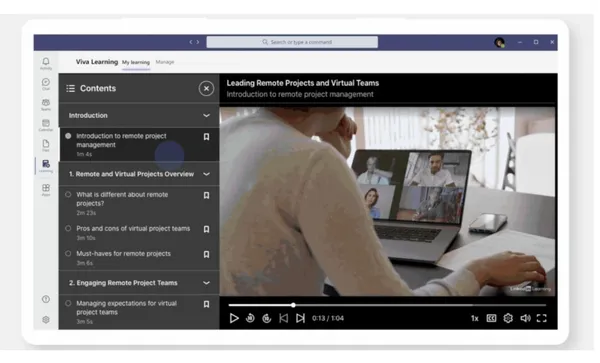Change playback speed 1x button
Screen dimensions: 600x363
(x=474, y=318)
